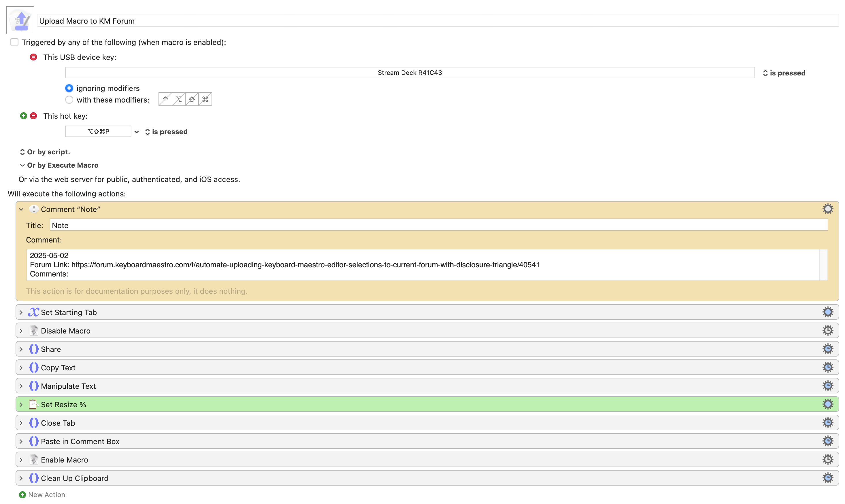
Task: Expand the Disable Macro action
Action: pyautogui.click(x=21, y=330)
